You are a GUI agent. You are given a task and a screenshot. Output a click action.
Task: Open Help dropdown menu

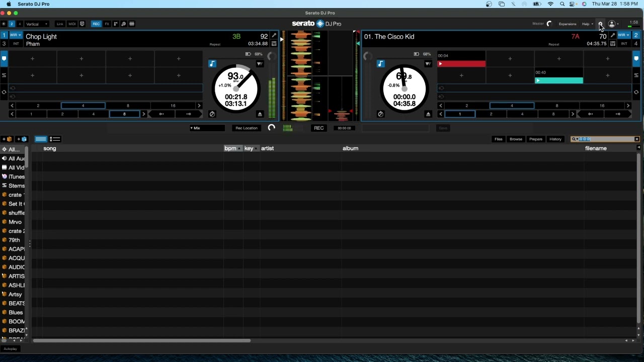point(588,24)
